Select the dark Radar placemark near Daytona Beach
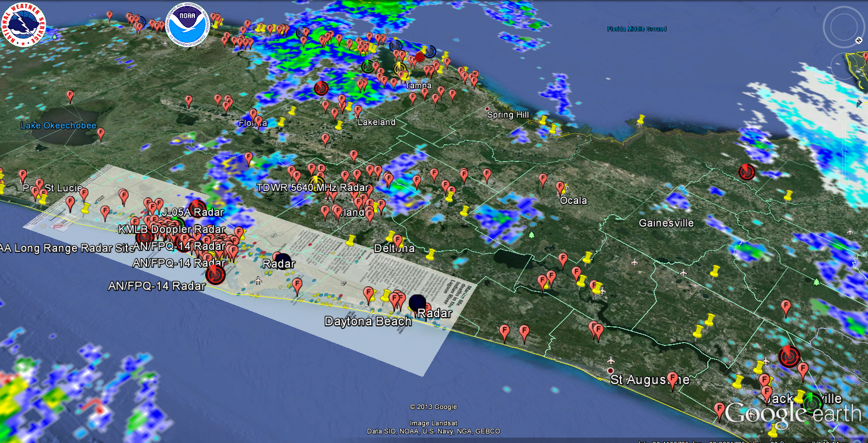Screen dimensions: 868x443 tap(417, 303)
